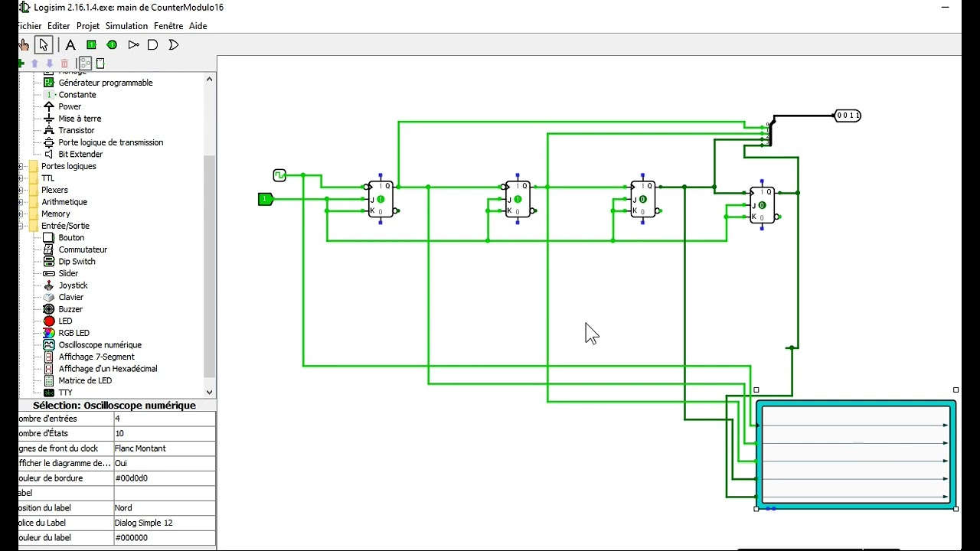The width and height of the screenshot is (980, 551).
Task: Click the clock component on canvas
Action: [279, 175]
